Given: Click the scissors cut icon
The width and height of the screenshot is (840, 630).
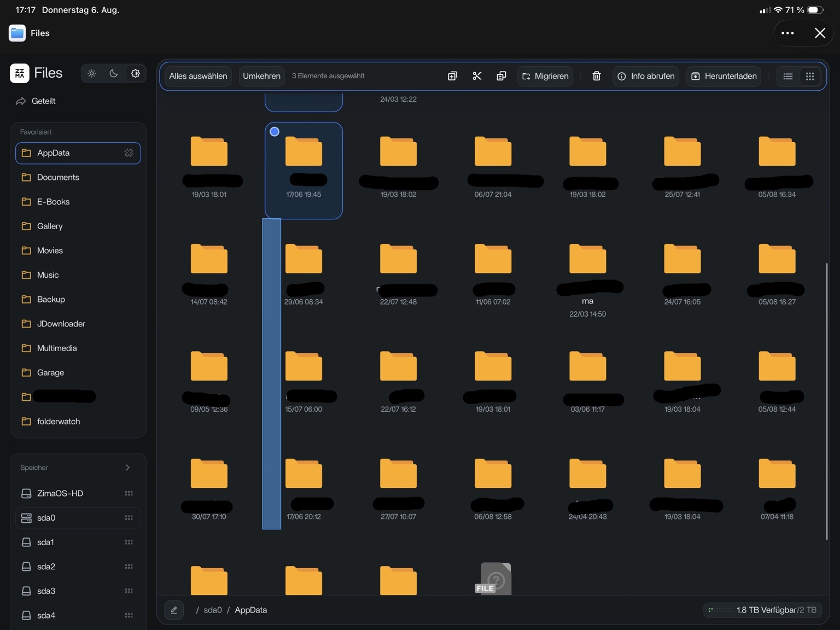Looking at the screenshot, I should click(477, 76).
